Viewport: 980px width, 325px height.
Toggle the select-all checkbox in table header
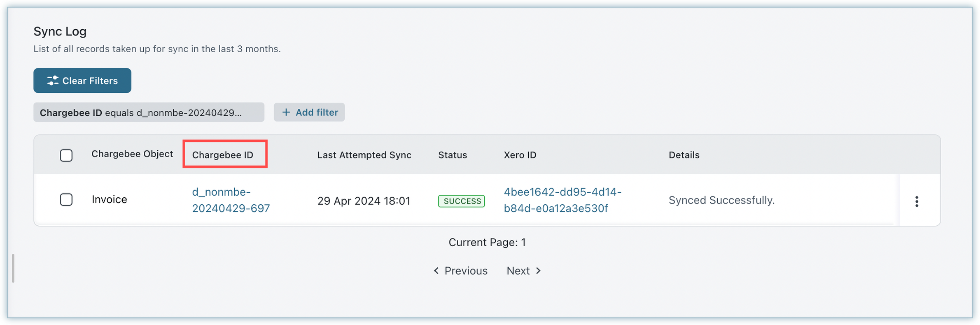point(66,155)
